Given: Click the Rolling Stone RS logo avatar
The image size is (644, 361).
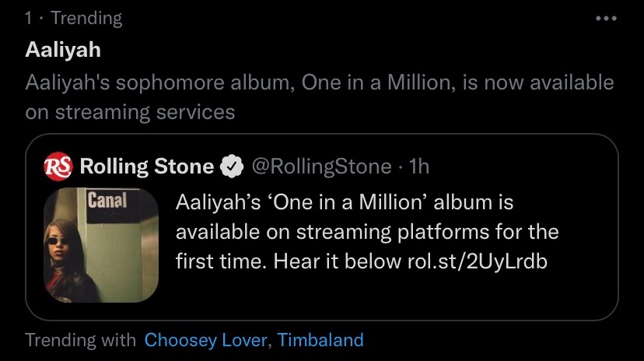Looking at the screenshot, I should coord(58,166).
